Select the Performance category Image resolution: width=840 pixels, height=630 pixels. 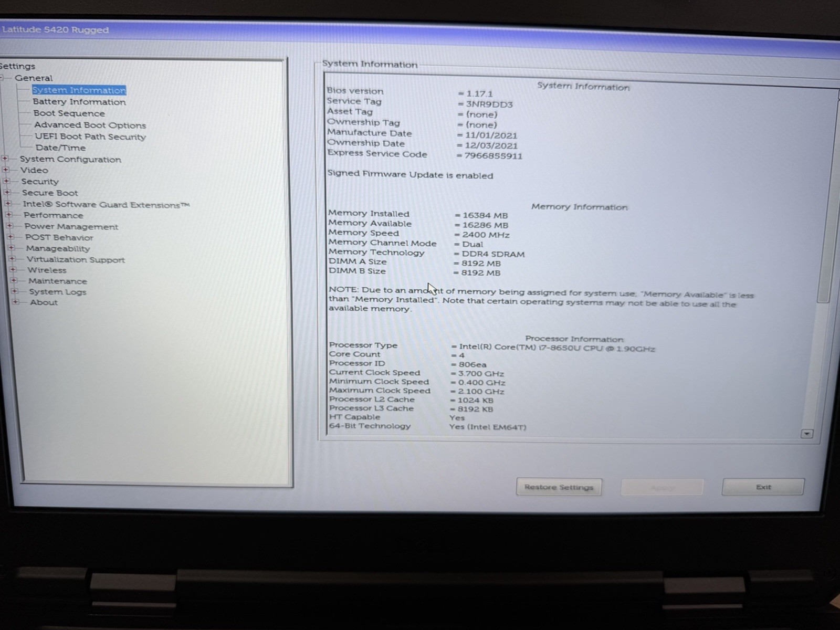point(54,215)
